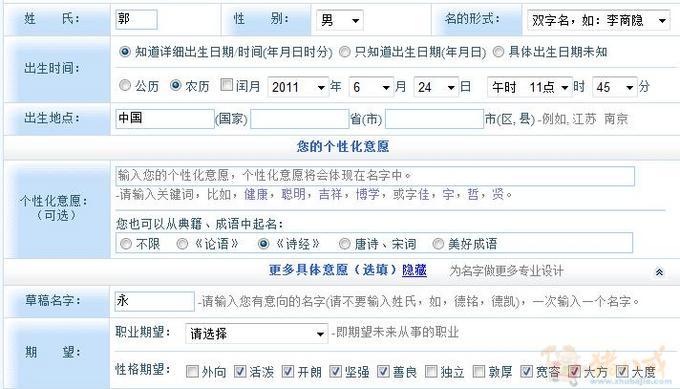
Task: Click the empty 市(区,县) input field
Action: pos(435,119)
